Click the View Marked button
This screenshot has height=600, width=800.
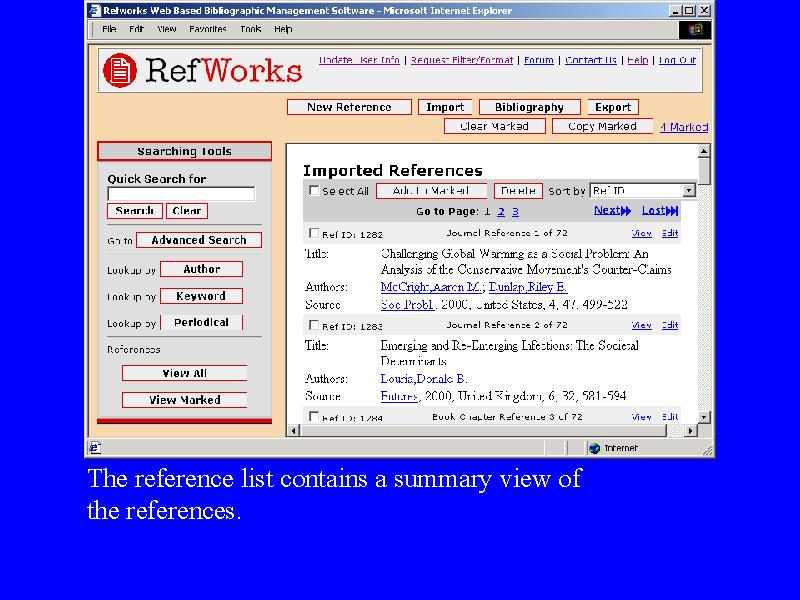185,399
